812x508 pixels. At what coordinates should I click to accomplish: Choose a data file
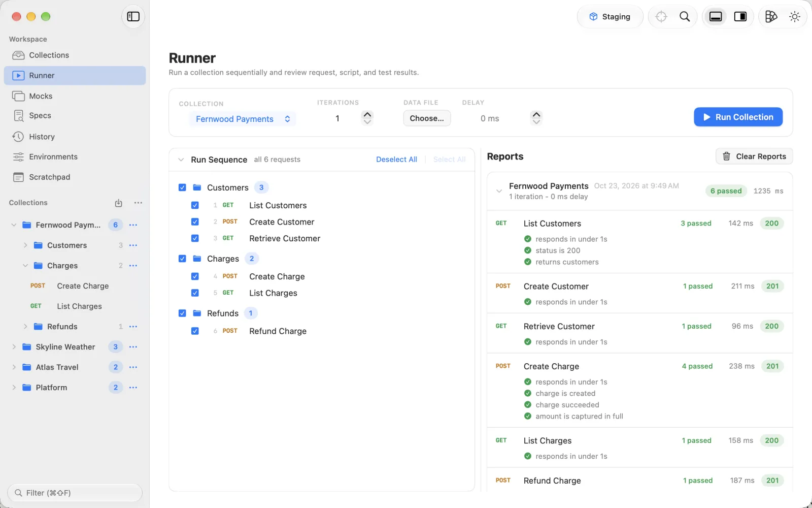click(427, 118)
